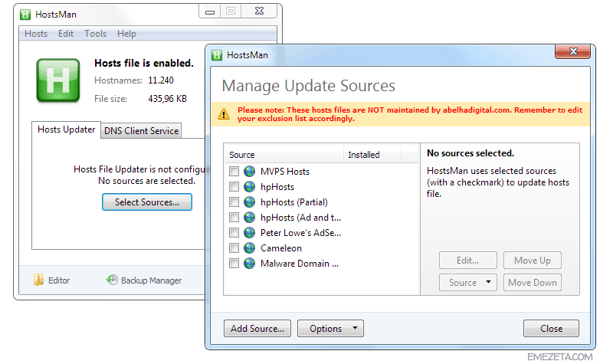Viewport: 613px width, 364px height.
Task: Tick the Cameleon source checkbox
Action: coord(234,248)
